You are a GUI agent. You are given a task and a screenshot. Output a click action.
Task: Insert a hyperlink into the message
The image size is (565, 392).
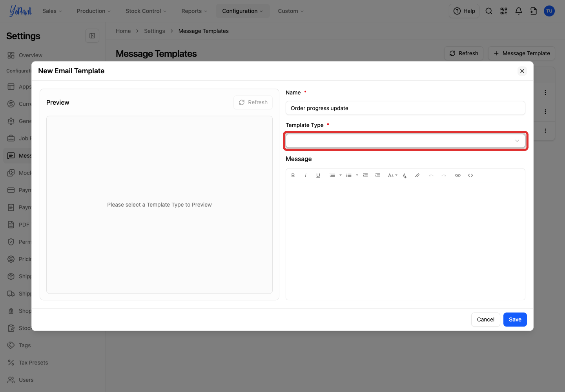pyautogui.click(x=458, y=175)
